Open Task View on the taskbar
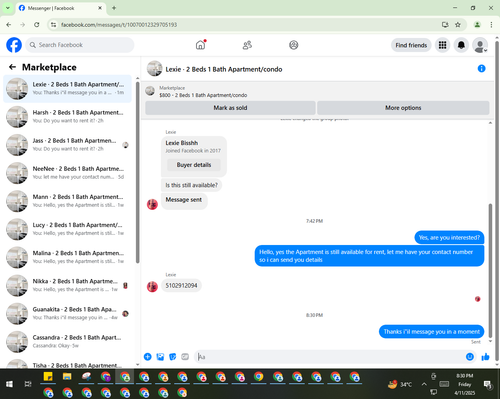 pyautogui.click(x=28, y=384)
